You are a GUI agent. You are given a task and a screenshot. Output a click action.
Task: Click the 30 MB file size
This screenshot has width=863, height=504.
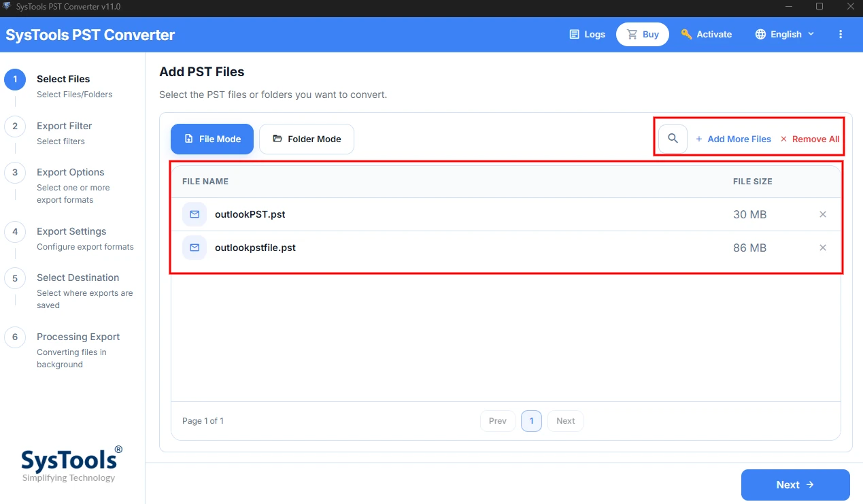coord(749,214)
